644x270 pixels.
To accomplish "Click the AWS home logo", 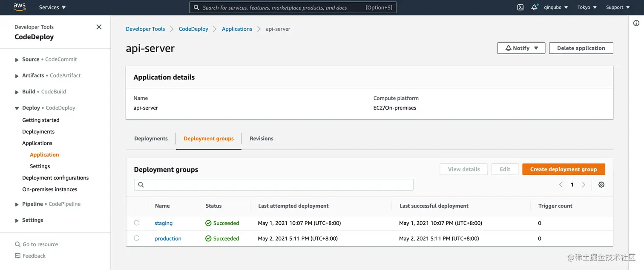I will (x=19, y=7).
